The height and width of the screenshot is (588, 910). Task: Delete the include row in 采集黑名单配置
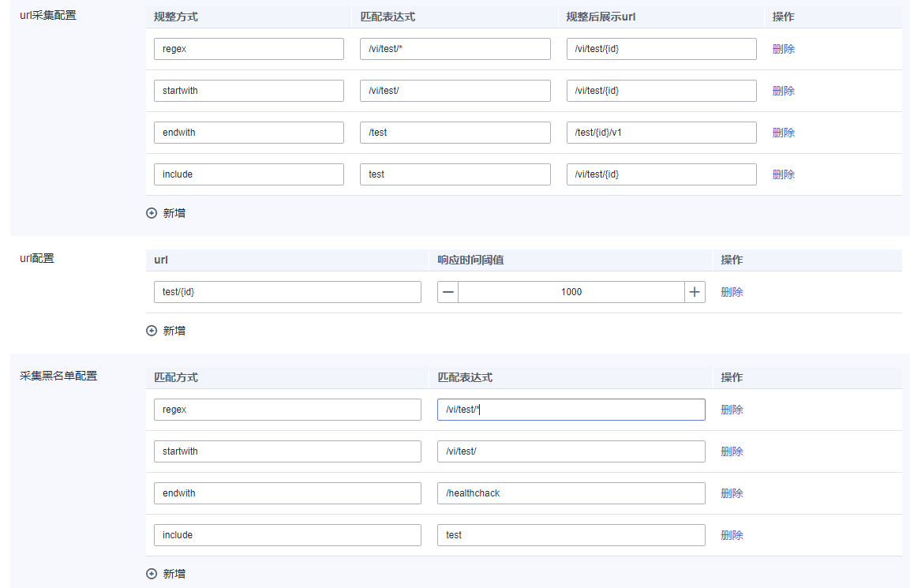point(732,535)
